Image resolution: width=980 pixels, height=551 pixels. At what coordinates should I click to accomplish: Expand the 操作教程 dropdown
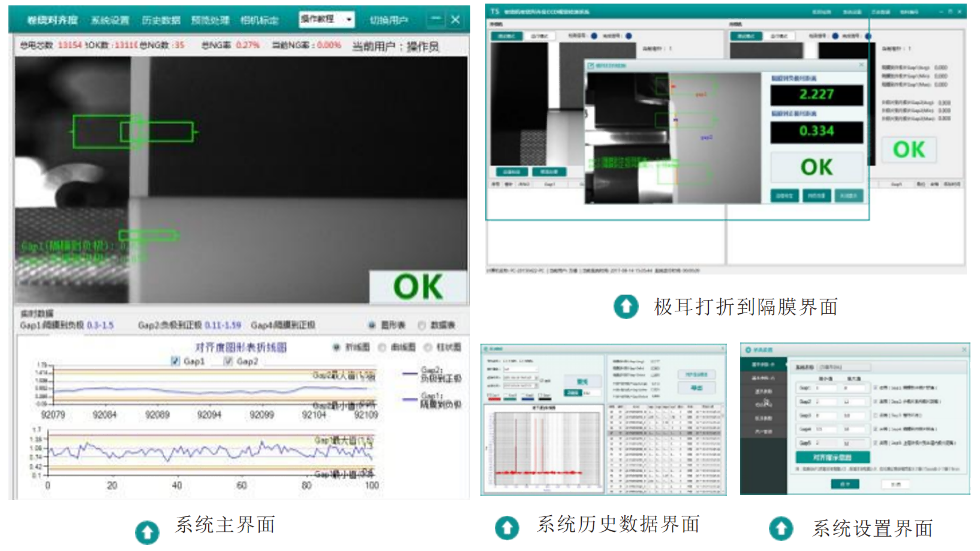(x=327, y=19)
